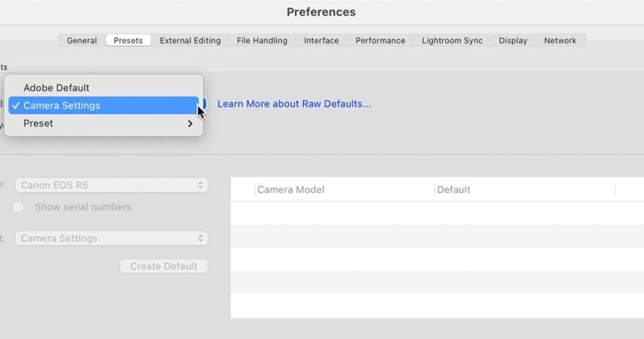Select the Lightroom Sync tab
Screen dimensions: 644x339
pyautogui.click(x=452, y=41)
